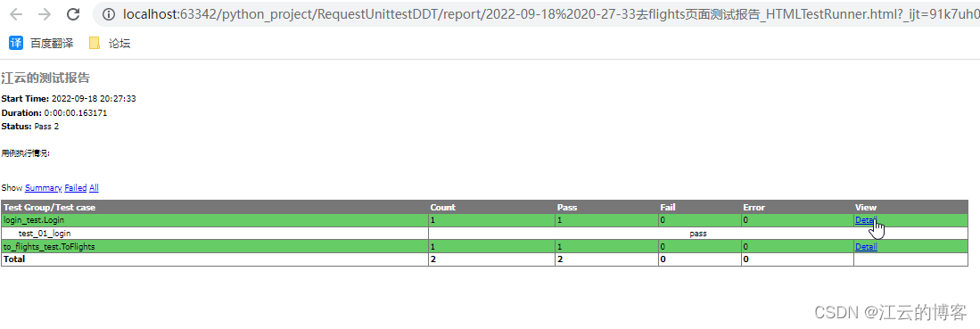
Task: Select the test_01_login test case
Action: click(x=45, y=234)
